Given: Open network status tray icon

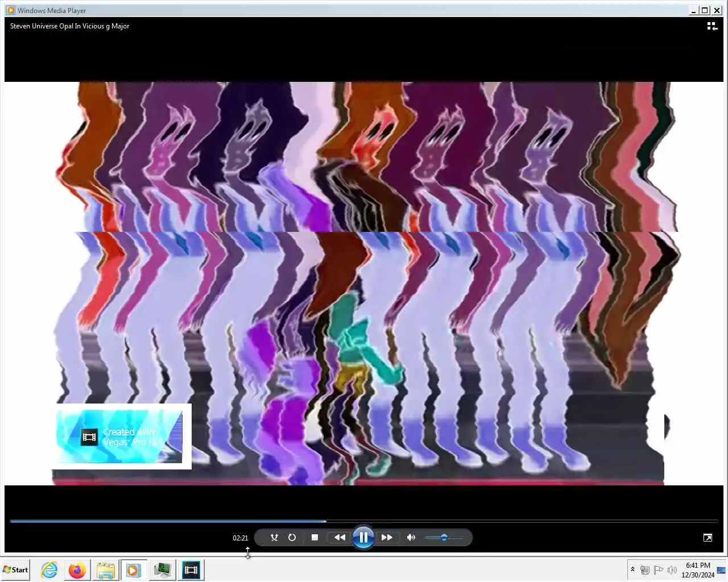Looking at the screenshot, I should click(645, 570).
